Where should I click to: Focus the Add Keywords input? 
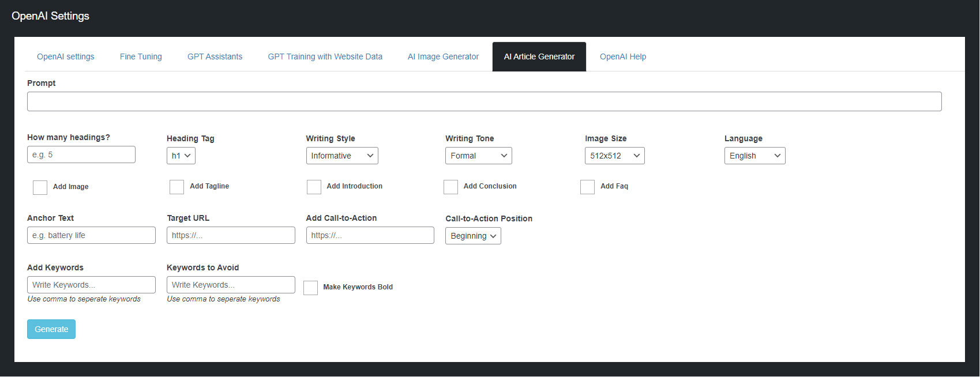point(91,285)
